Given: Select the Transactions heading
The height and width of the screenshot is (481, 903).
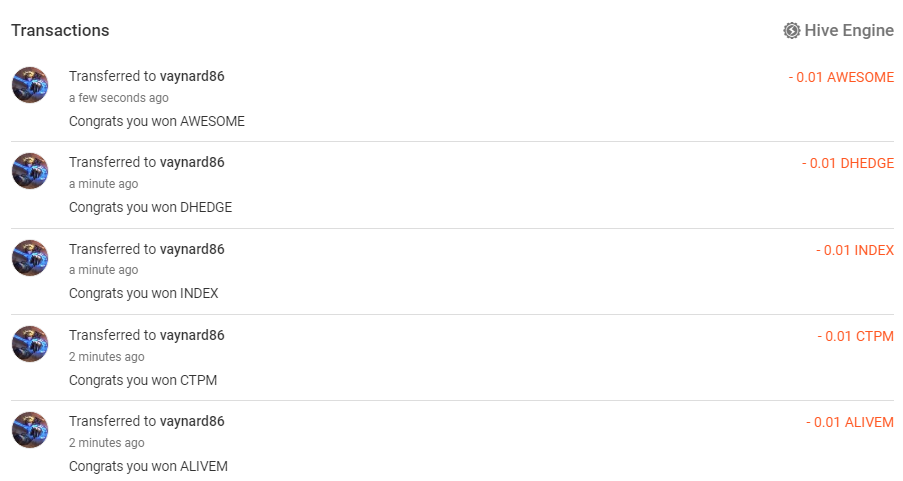Looking at the screenshot, I should (60, 31).
